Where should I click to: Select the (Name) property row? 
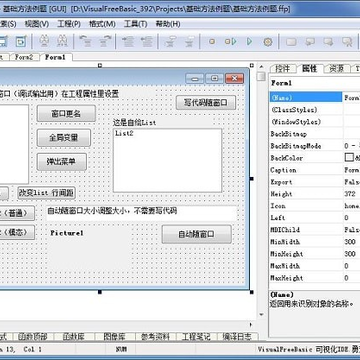point(315,98)
